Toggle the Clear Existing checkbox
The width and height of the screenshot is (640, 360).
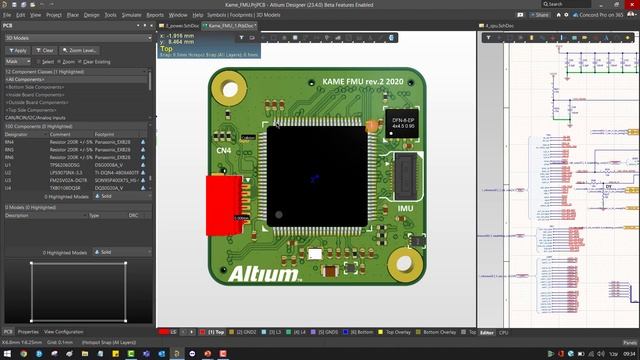pyautogui.click(x=80, y=62)
